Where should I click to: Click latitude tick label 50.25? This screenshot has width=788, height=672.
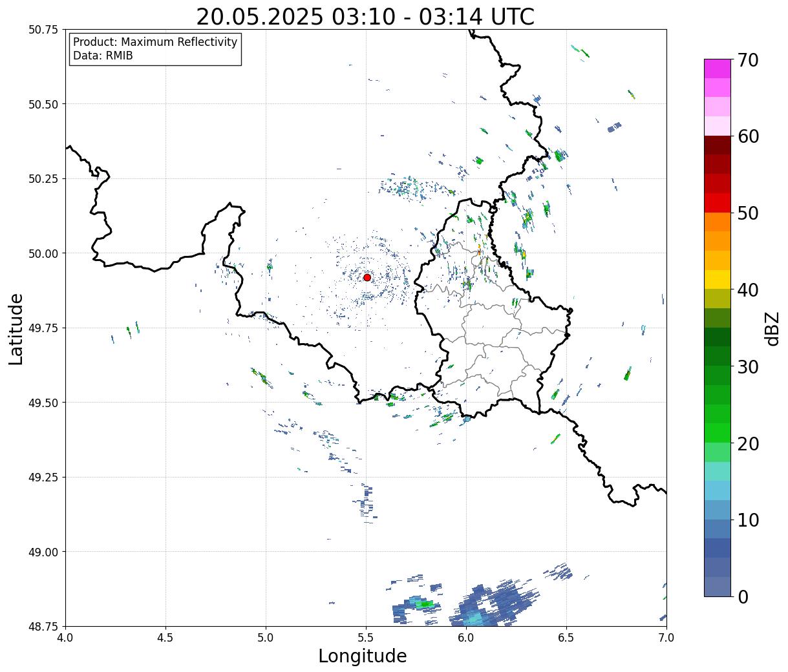point(43,178)
